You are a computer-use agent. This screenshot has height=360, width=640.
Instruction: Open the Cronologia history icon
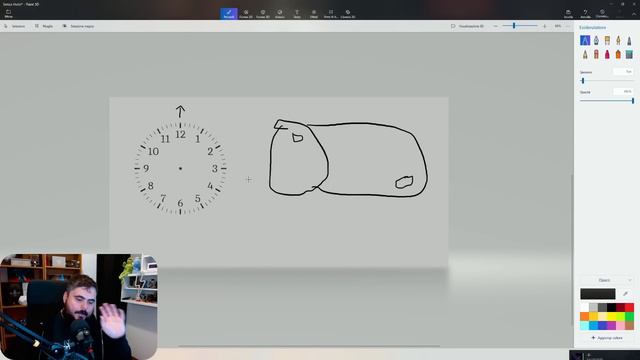coord(602,13)
